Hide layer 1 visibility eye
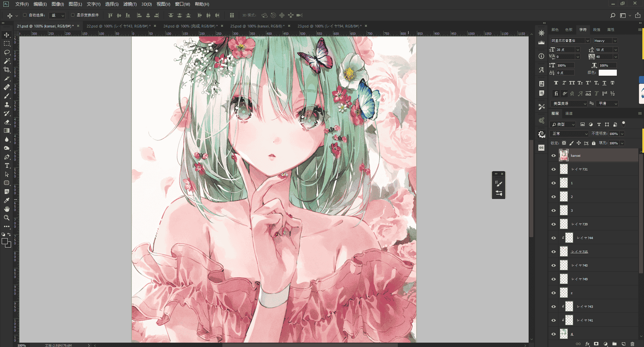 click(553, 183)
